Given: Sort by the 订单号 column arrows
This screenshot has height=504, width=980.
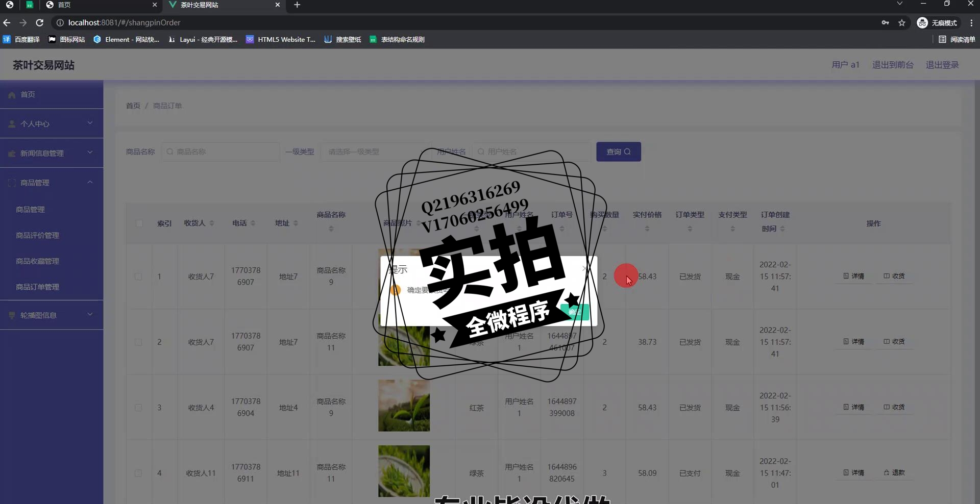Looking at the screenshot, I should [562, 229].
